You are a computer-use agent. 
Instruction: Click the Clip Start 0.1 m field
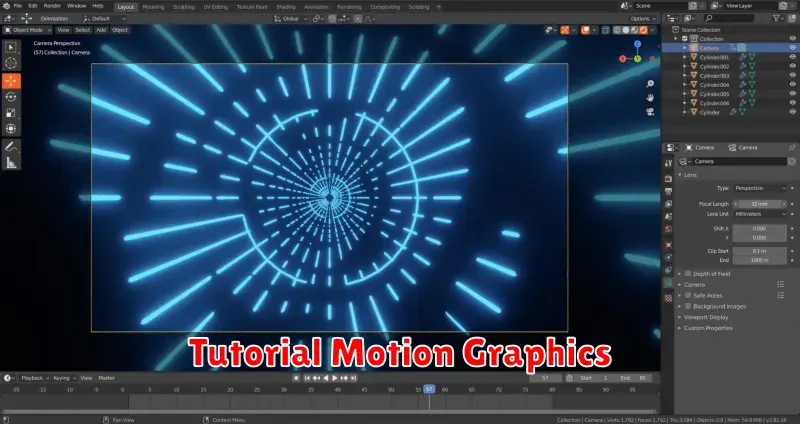coord(760,251)
